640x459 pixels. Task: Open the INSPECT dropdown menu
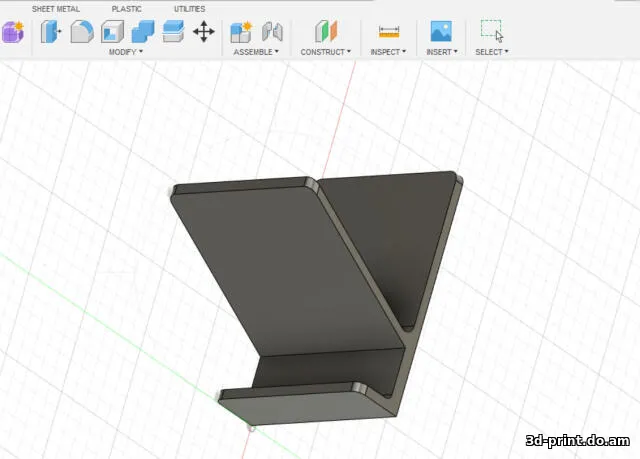click(388, 52)
